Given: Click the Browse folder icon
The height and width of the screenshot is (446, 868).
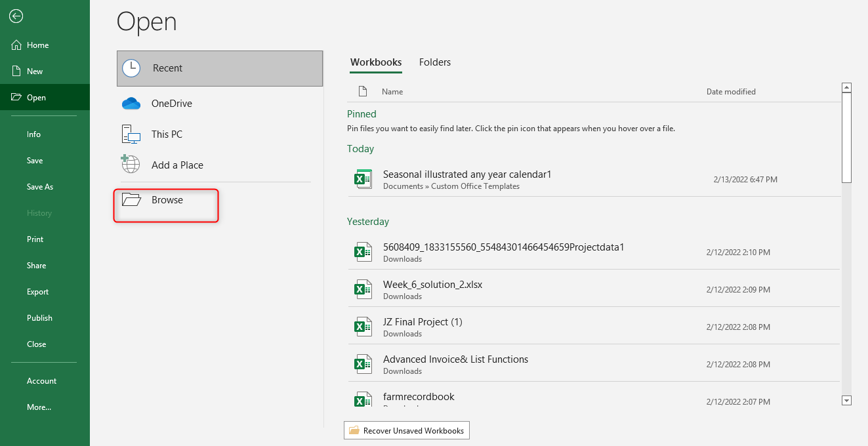Looking at the screenshot, I should coord(132,200).
